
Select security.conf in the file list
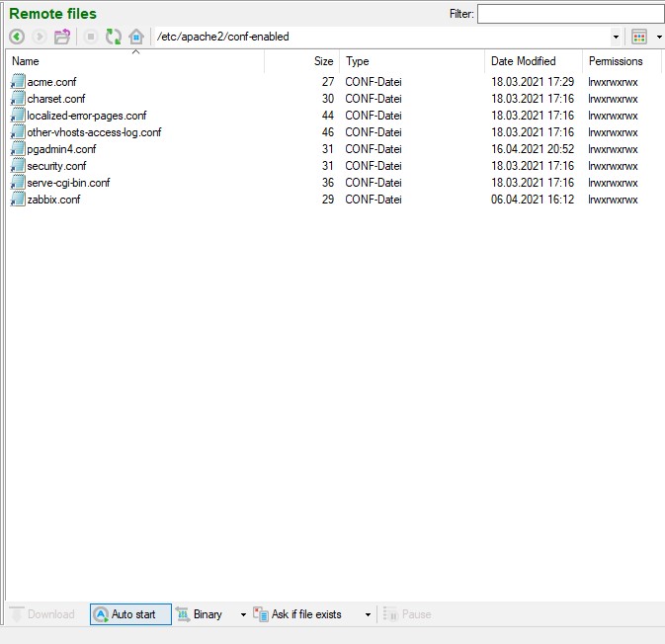(x=56, y=166)
